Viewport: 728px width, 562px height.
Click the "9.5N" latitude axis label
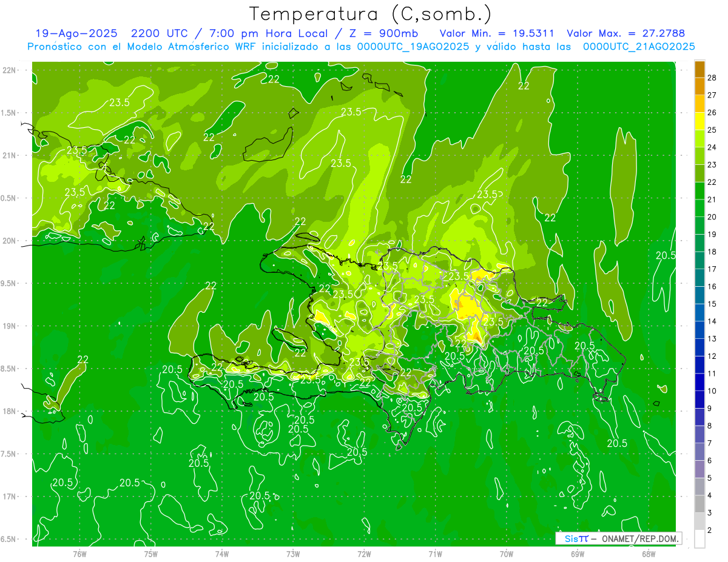(8, 283)
